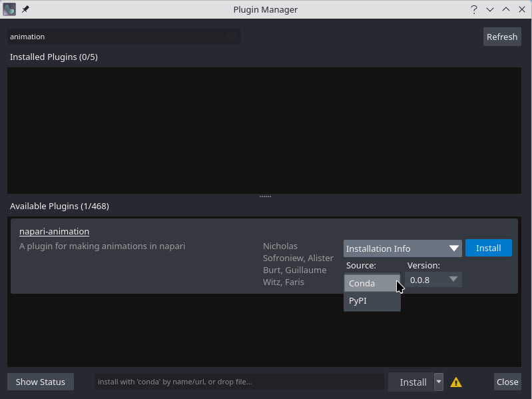
Task: Close the window using title bar X
Action: pyautogui.click(x=521, y=9)
